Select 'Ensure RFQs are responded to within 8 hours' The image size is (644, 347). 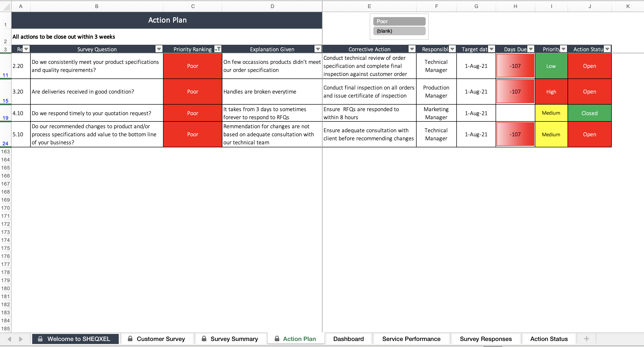coord(369,113)
